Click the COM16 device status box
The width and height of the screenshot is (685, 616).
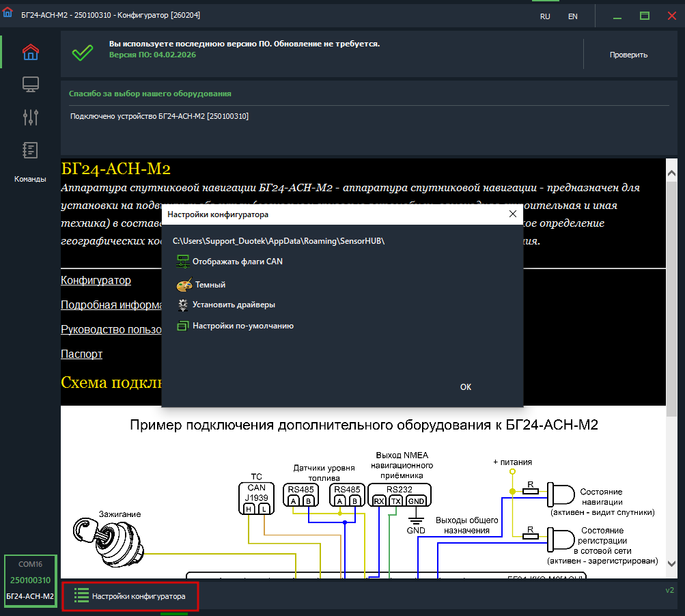click(x=30, y=580)
